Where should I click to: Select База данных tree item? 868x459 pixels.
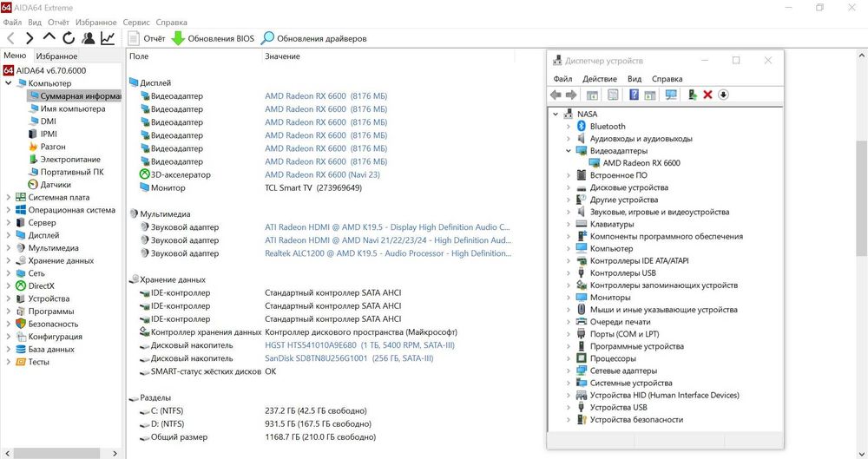click(51, 350)
